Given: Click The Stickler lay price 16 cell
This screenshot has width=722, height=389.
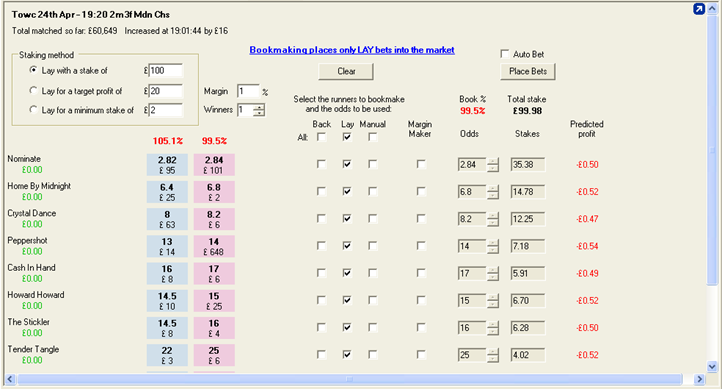Looking at the screenshot, I should tap(214, 328).
